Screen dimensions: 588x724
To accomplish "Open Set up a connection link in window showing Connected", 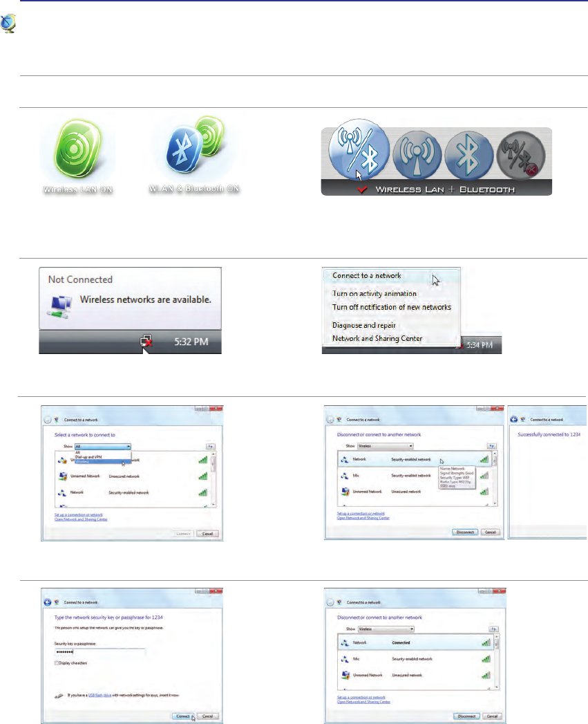I will (361, 697).
